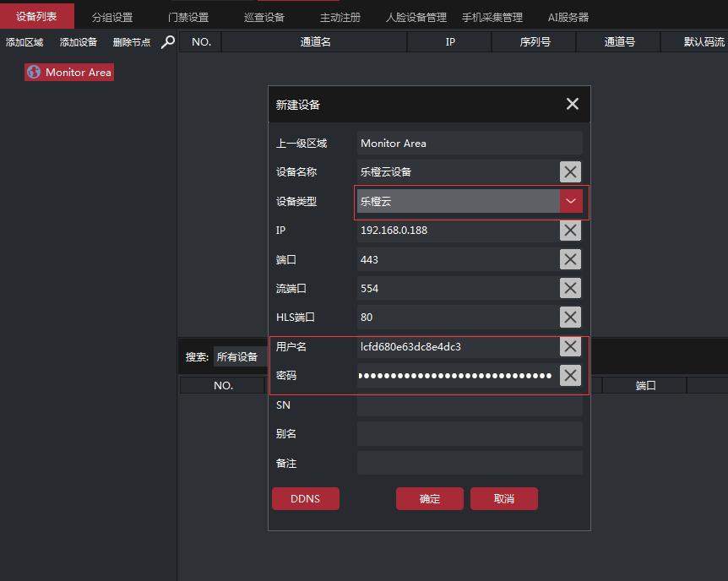This screenshot has width=728, height=581.
Task: Go to the AI服务器 tab
Action: coord(568,17)
